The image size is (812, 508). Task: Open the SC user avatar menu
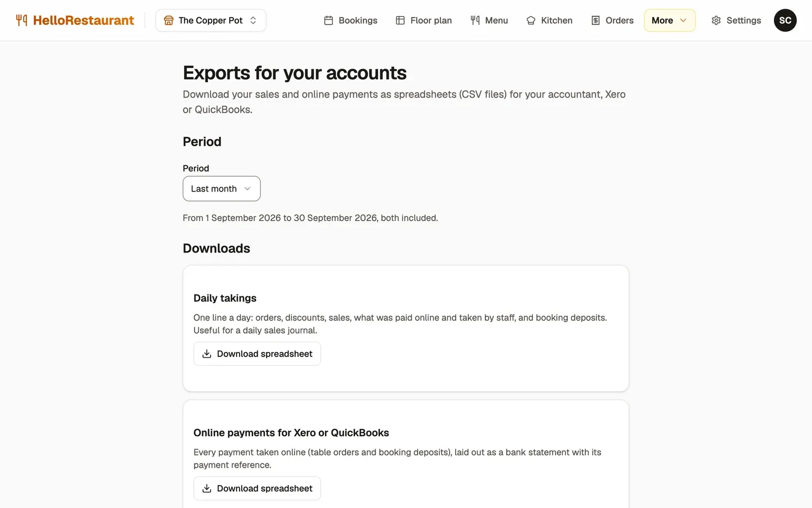(x=785, y=20)
